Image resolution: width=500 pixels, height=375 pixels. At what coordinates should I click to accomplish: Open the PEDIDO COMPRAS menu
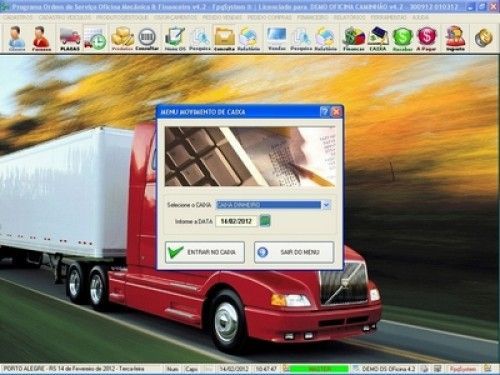tap(269, 17)
